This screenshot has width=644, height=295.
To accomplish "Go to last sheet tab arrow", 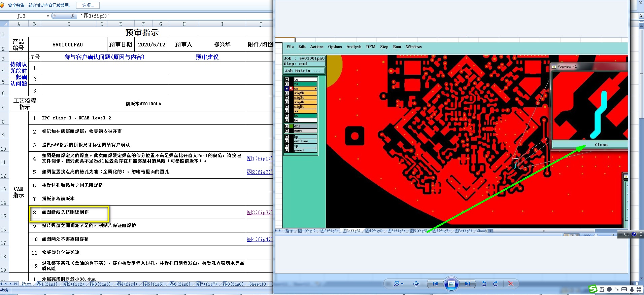I will [15, 284].
